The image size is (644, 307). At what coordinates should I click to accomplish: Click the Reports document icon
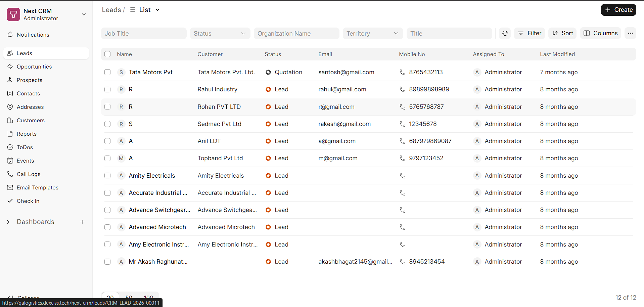click(x=10, y=134)
